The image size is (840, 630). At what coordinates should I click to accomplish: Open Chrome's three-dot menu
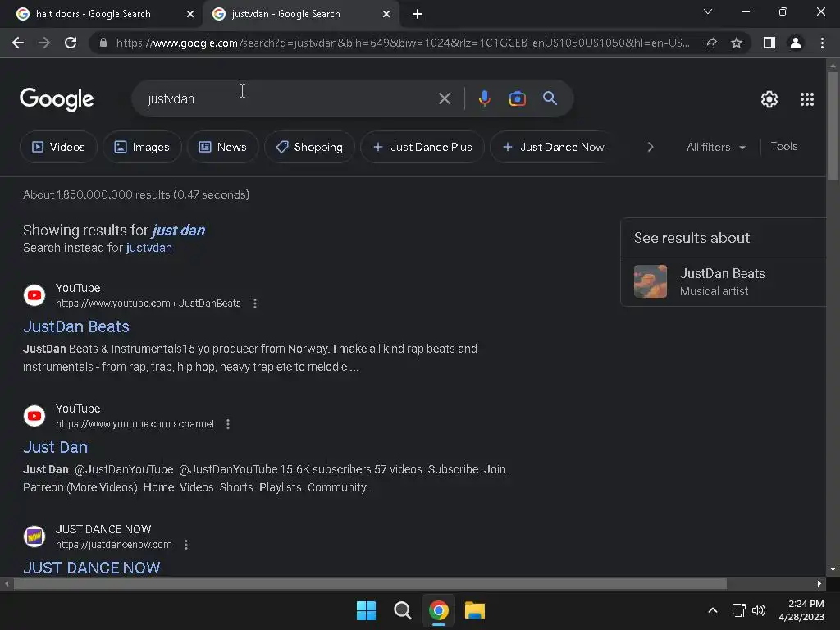[x=822, y=43]
